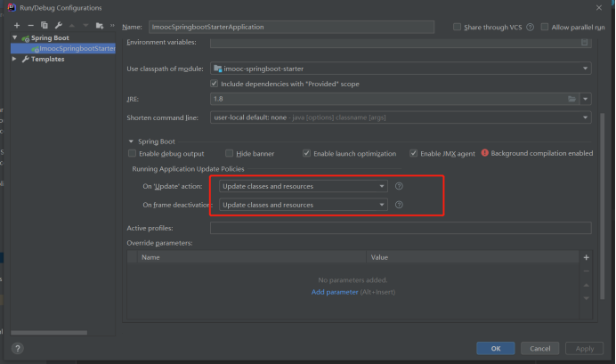The height and width of the screenshot is (364, 616).
Task: Click the Active profiles input field
Action: click(x=401, y=229)
